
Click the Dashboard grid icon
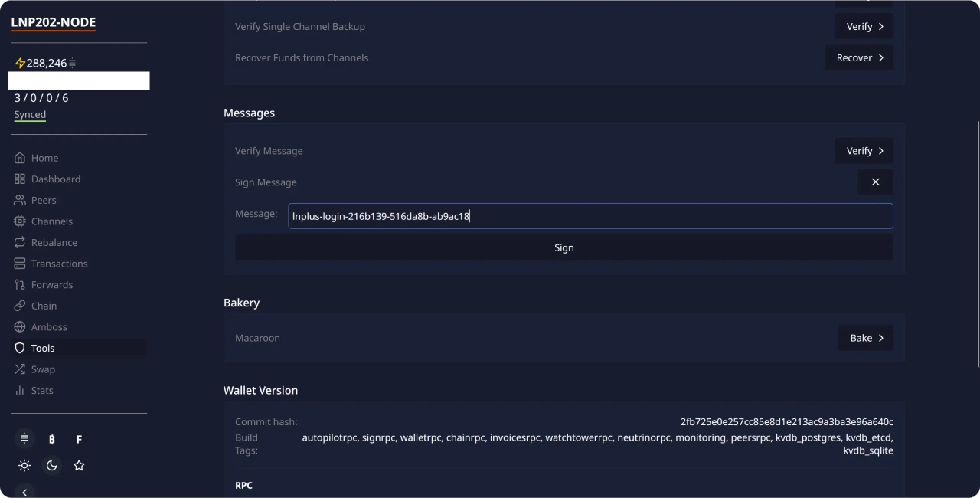20,179
